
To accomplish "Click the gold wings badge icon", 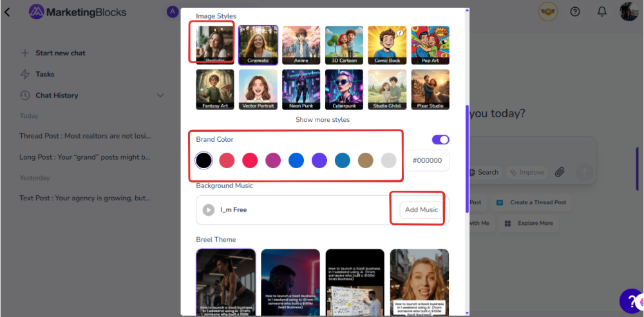I will (x=548, y=12).
